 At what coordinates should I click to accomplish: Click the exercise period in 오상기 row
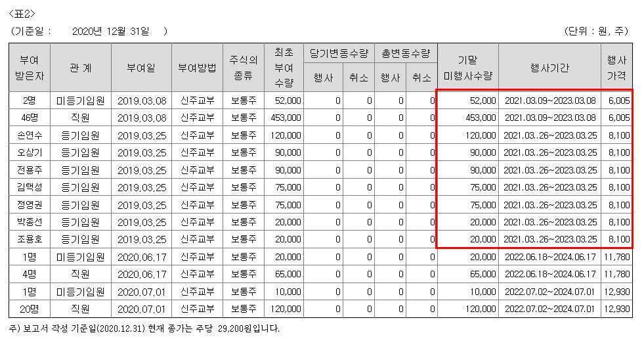550,152
